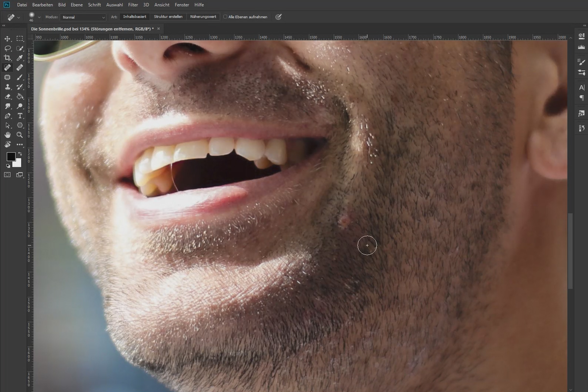Select the Hand tool
This screenshot has width=588, height=392.
pos(7,135)
